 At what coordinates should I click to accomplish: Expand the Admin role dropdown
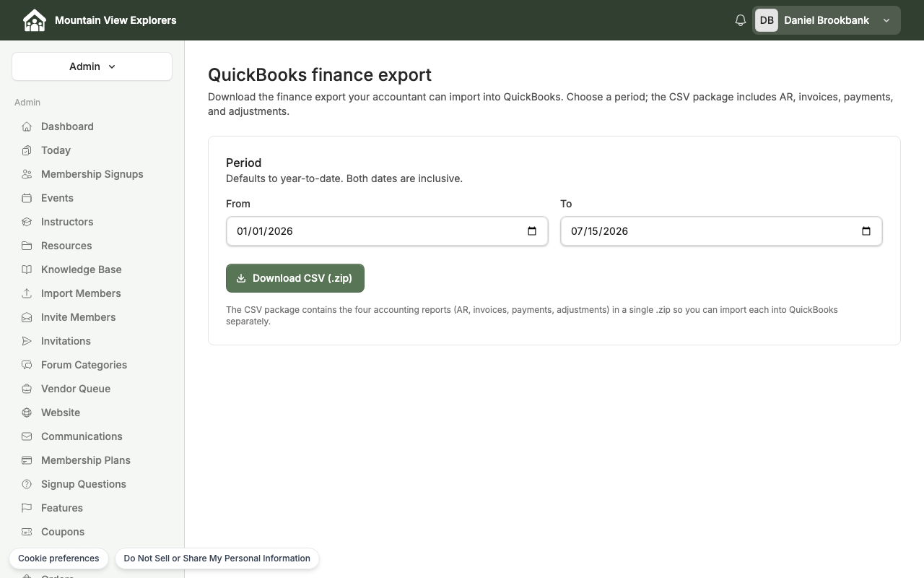92,66
